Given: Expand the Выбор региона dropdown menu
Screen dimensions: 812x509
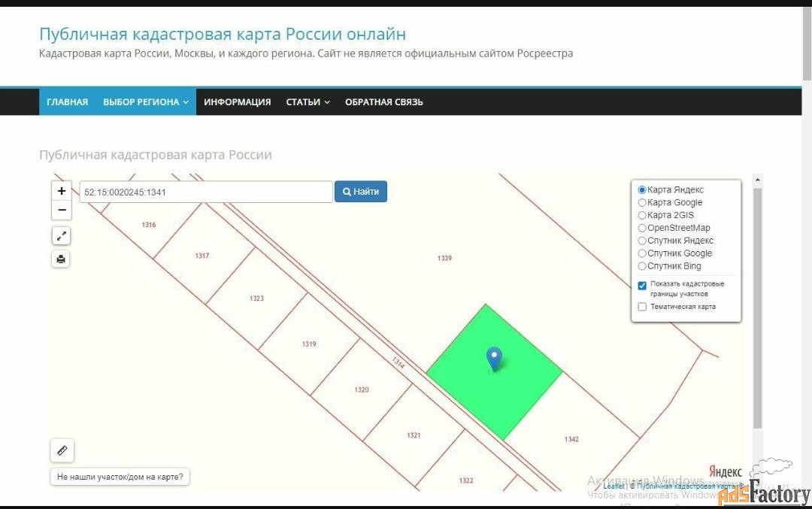Looking at the screenshot, I should pyautogui.click(x=146, y=102).
